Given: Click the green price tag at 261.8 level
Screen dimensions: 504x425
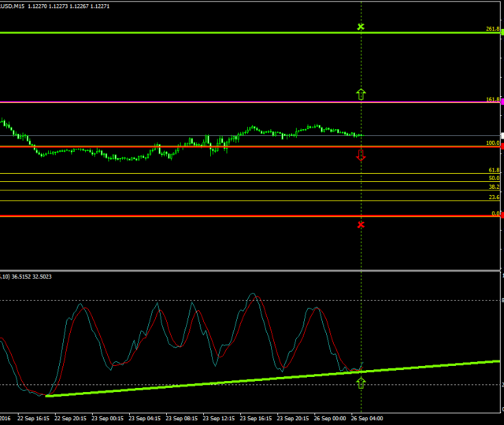Looking at the screenshot, I should 502,33.
